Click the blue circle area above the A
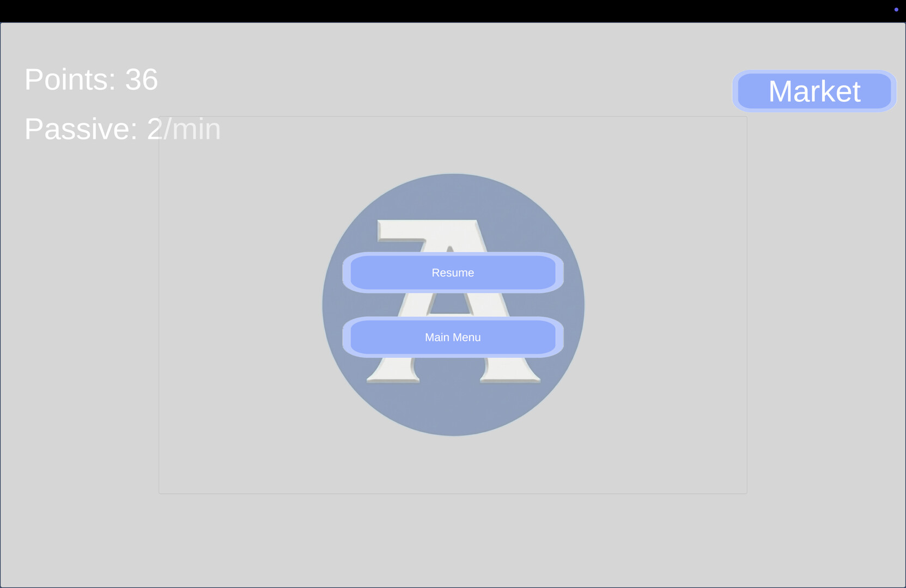This screenshot has width=906, height=588. [x=453, y=196]
